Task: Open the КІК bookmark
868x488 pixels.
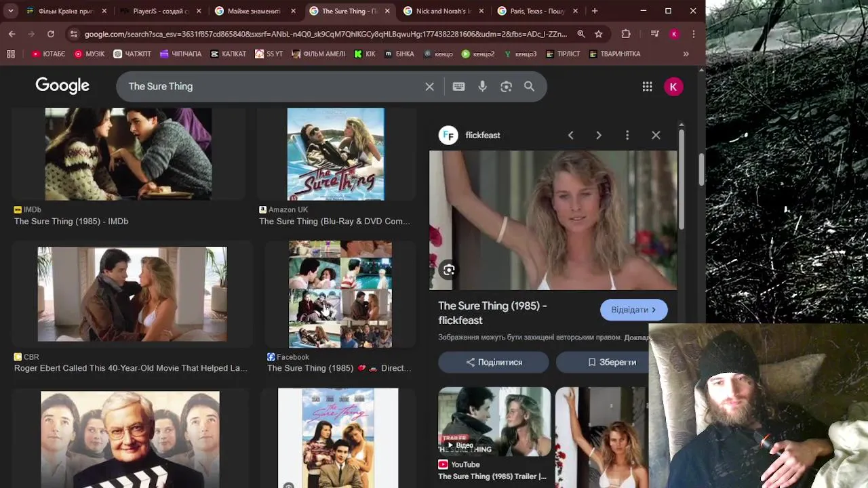Action: (365, 54)
